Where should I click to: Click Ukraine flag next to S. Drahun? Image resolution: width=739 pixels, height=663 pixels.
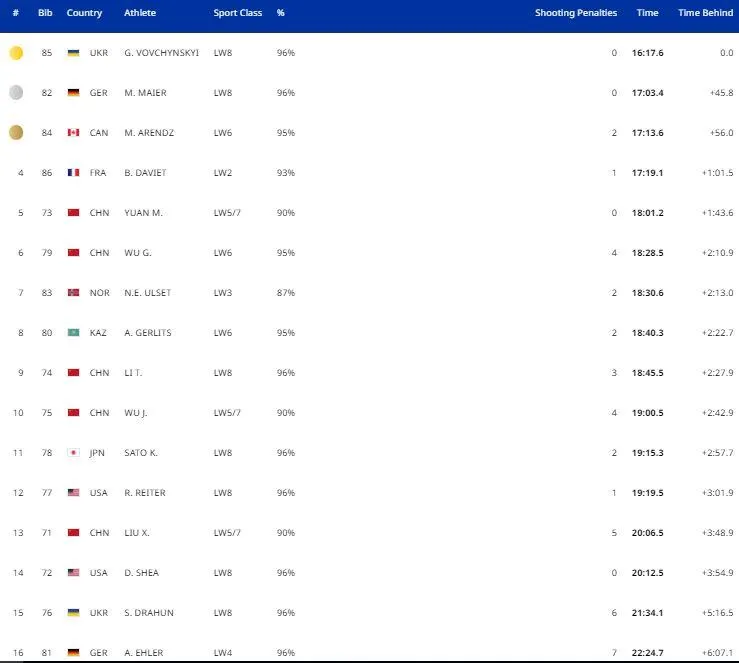click(x=73, y=613)
